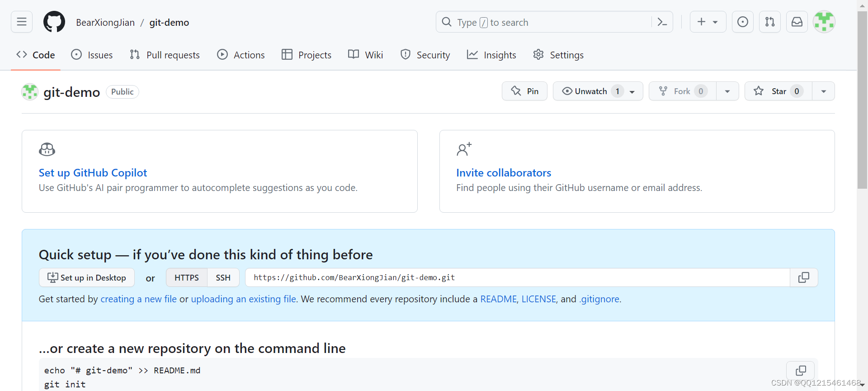Open the Wiki tab
868x391 pixels.
[x=366, y=55]
